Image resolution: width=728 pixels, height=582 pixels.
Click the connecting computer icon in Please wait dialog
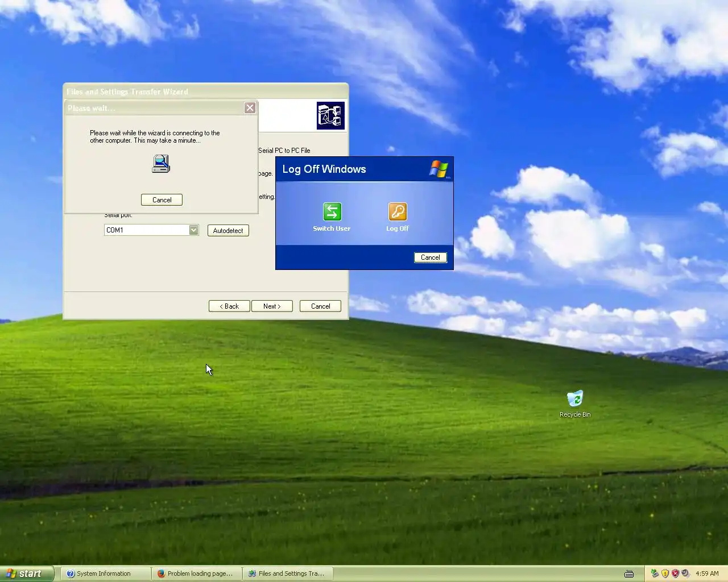[x=161, y=164]
